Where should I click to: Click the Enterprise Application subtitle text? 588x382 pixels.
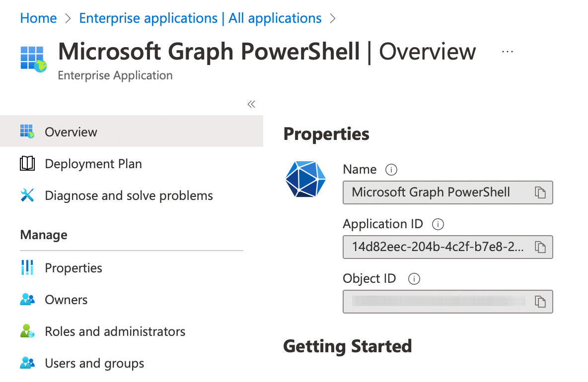coord(115,75)
